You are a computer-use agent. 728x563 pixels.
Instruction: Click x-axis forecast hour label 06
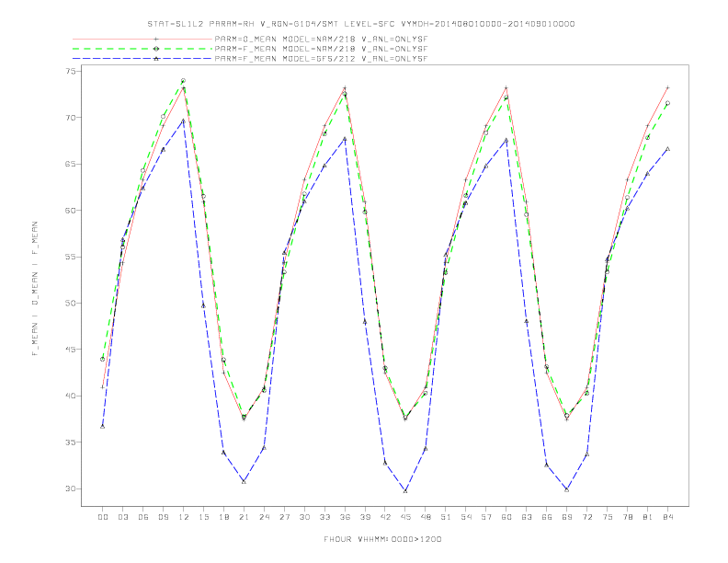[143, 517]
